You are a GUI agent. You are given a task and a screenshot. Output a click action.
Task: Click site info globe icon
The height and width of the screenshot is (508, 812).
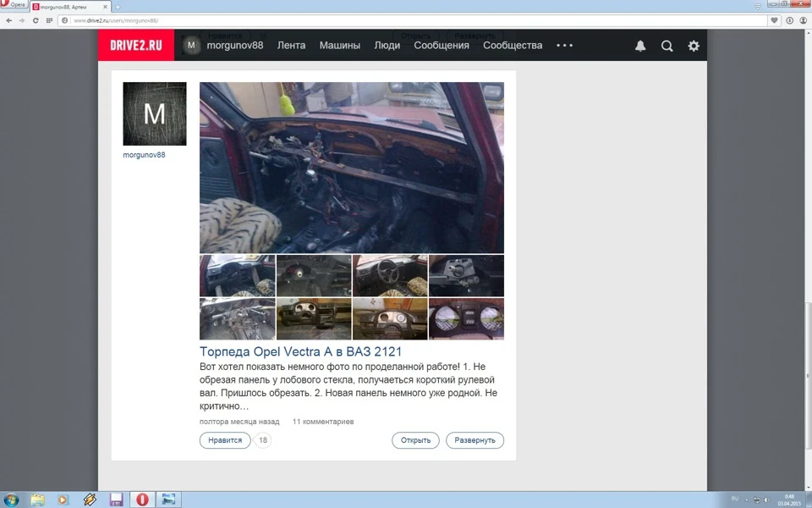click(65, 20)
